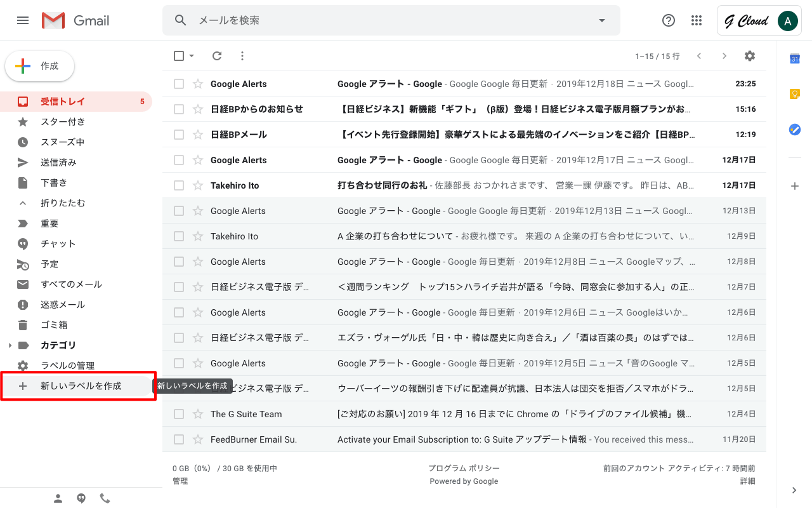
Task: Check the 日経BPからのお知らせ email
Action: (x=179, y=109)
